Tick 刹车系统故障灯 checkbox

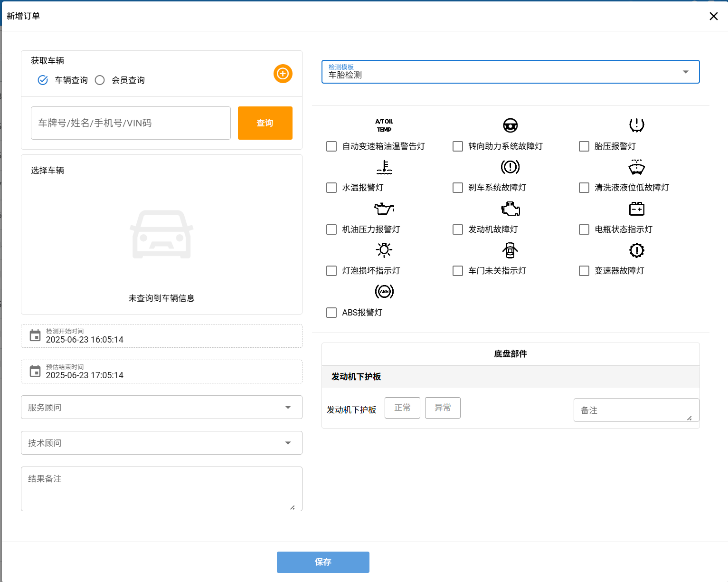458,188
